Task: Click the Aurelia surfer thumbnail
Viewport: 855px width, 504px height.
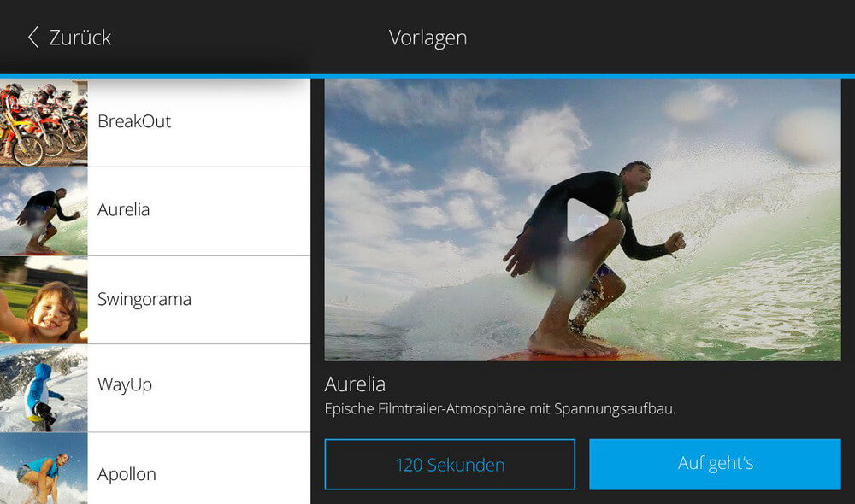Action: click(x=44, y=211)
